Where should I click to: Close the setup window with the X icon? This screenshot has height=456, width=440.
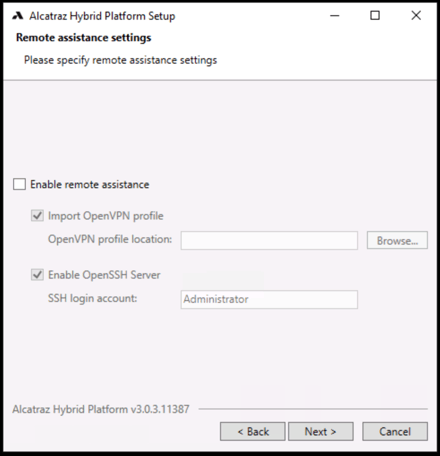point(416,16)
